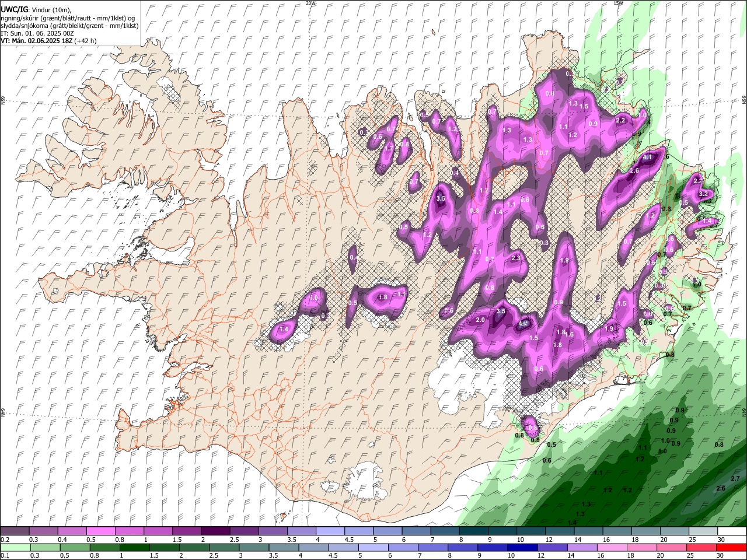Click the bottom-row hot pink swatch above 20

673,547
